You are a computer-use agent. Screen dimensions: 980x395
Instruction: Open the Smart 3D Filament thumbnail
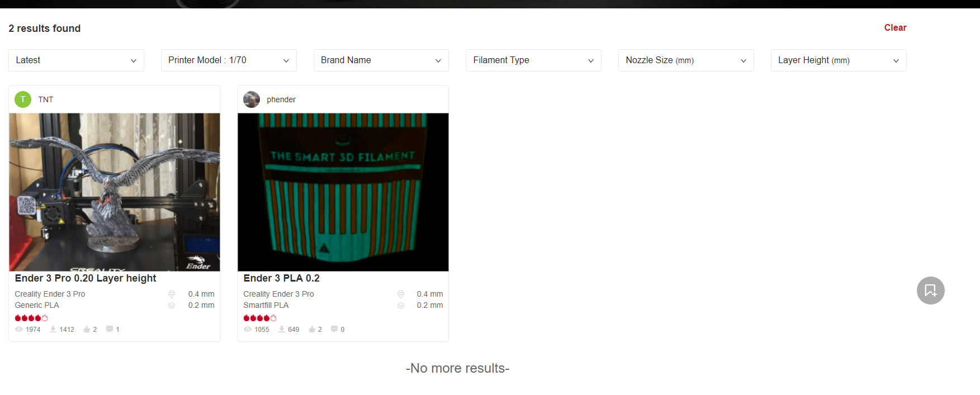(x=343, y=192)
